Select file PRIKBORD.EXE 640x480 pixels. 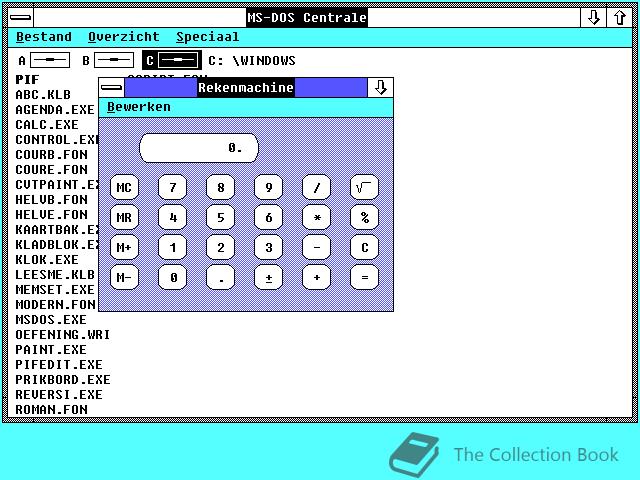point(63,380)
